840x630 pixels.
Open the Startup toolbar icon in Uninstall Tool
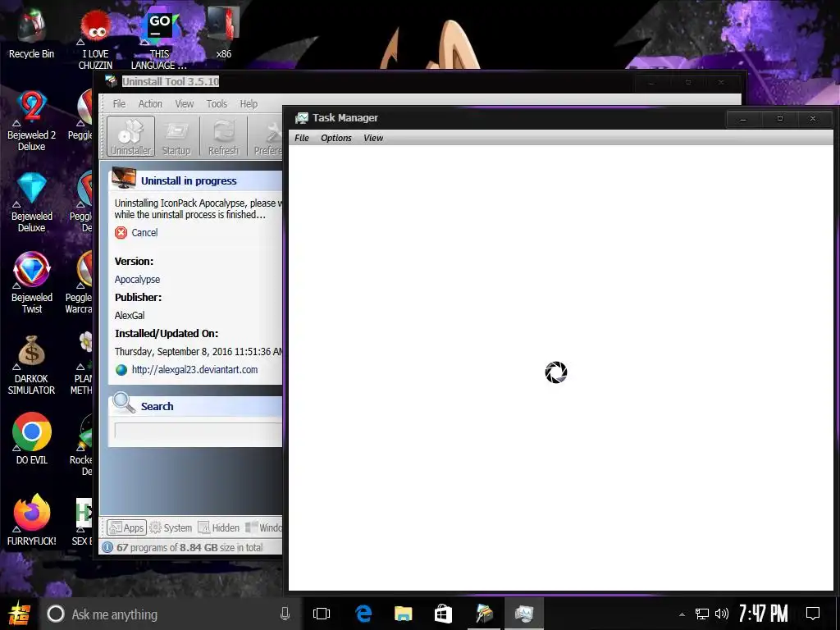pos(176,137)
